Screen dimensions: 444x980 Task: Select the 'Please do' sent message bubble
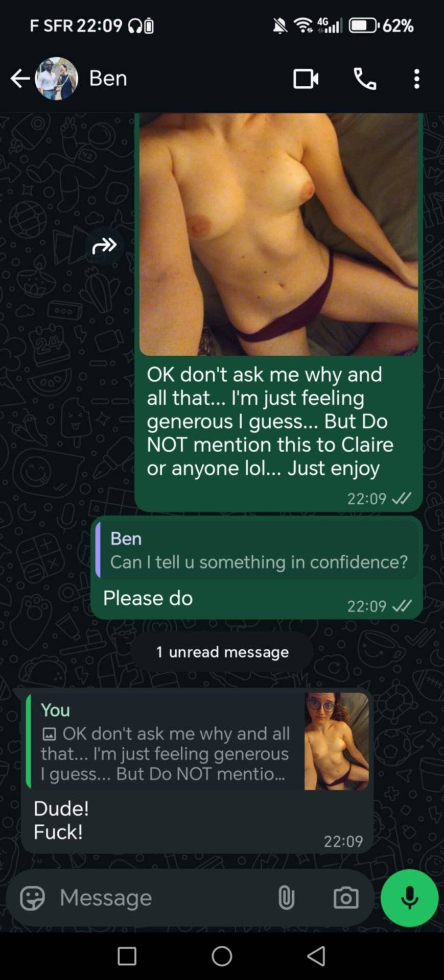point(256,568)
